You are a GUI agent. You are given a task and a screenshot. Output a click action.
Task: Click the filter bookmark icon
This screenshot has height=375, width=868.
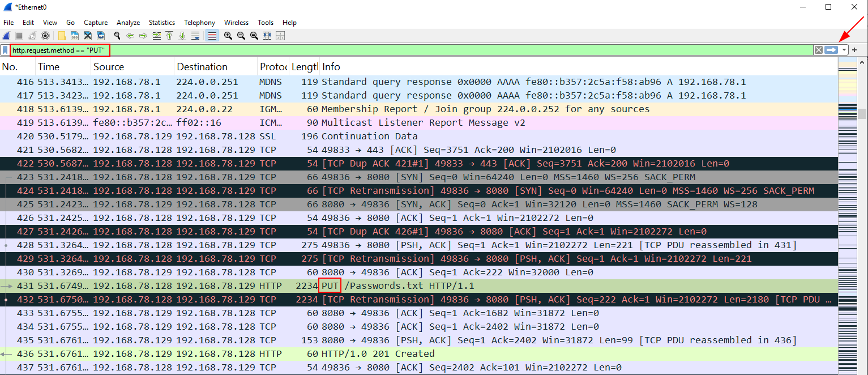click(5, 50)
